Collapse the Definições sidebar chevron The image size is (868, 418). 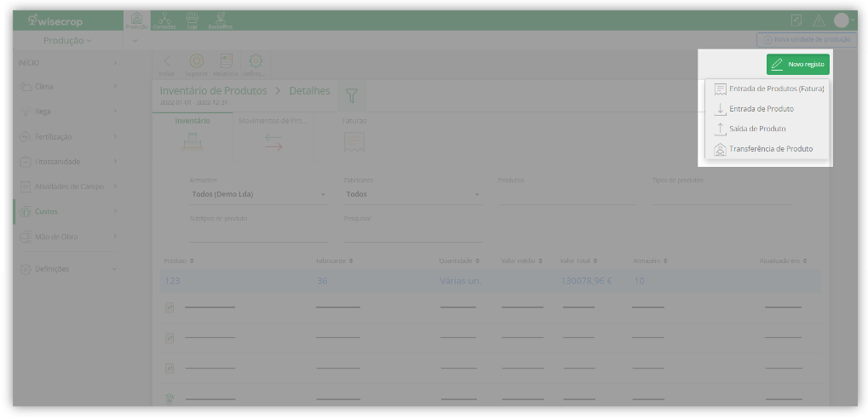pos(115,269)
